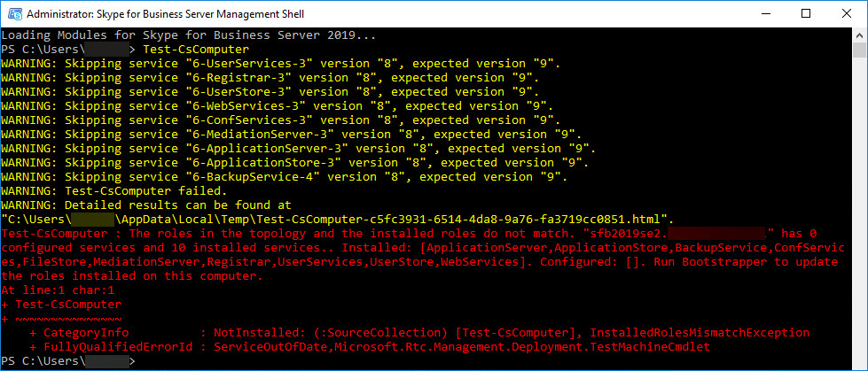The height and width of the screenshot is (371, 868).
Task: Click the 6-UserServices-3 warning line
Action: 281,64
